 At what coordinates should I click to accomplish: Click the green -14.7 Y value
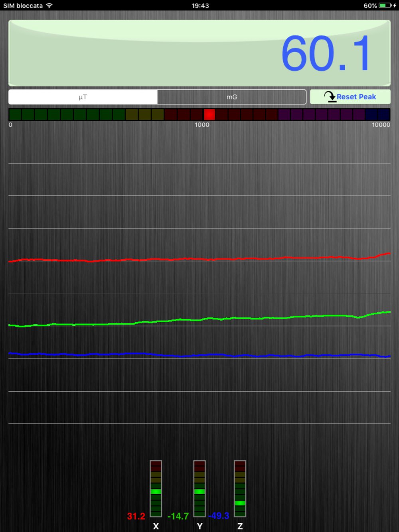[x=178, y=516]
